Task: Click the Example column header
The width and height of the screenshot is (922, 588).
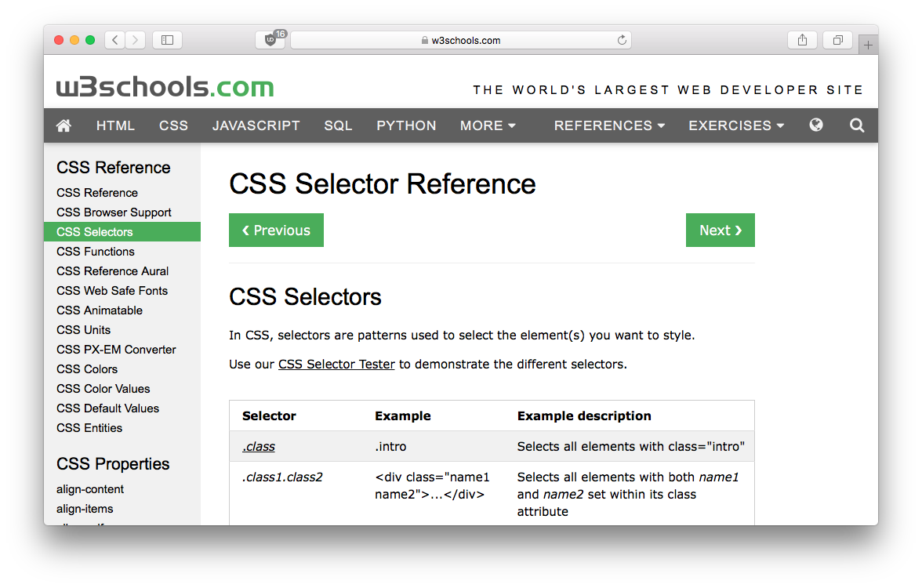Action: (403, 416)
